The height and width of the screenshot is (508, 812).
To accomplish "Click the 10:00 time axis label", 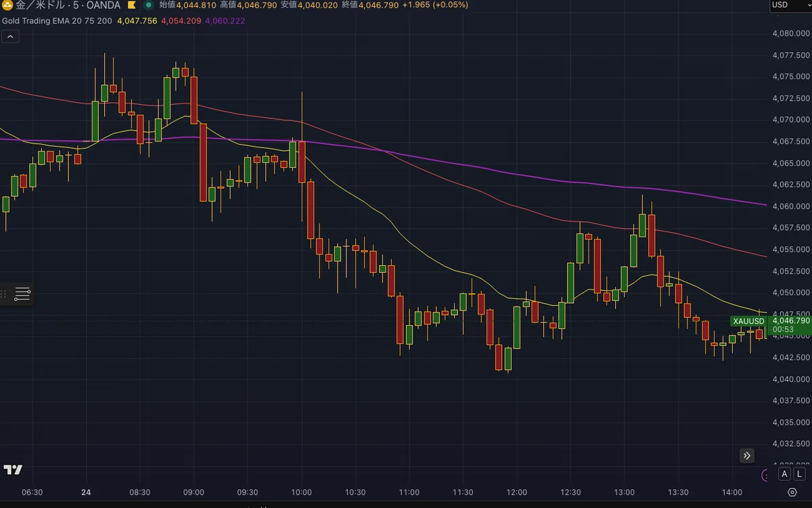I will point(301,492).
